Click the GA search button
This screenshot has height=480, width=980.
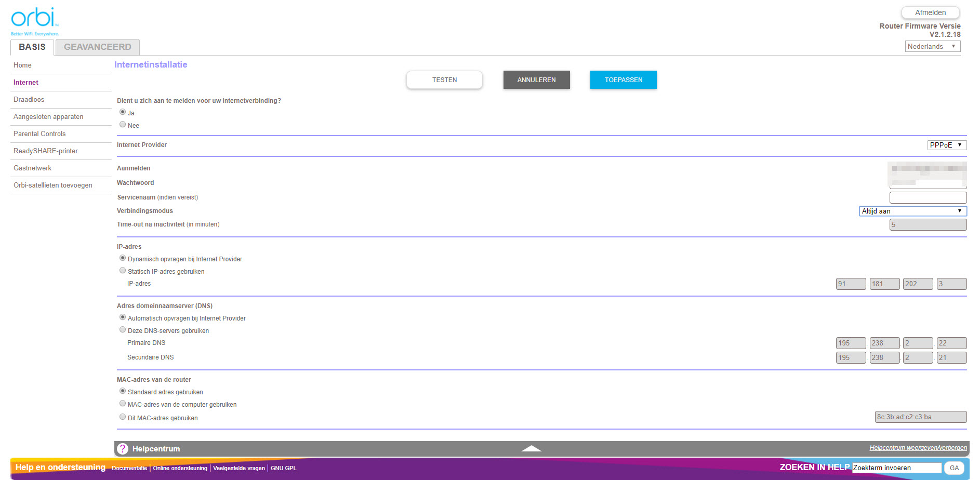point(954,468)
